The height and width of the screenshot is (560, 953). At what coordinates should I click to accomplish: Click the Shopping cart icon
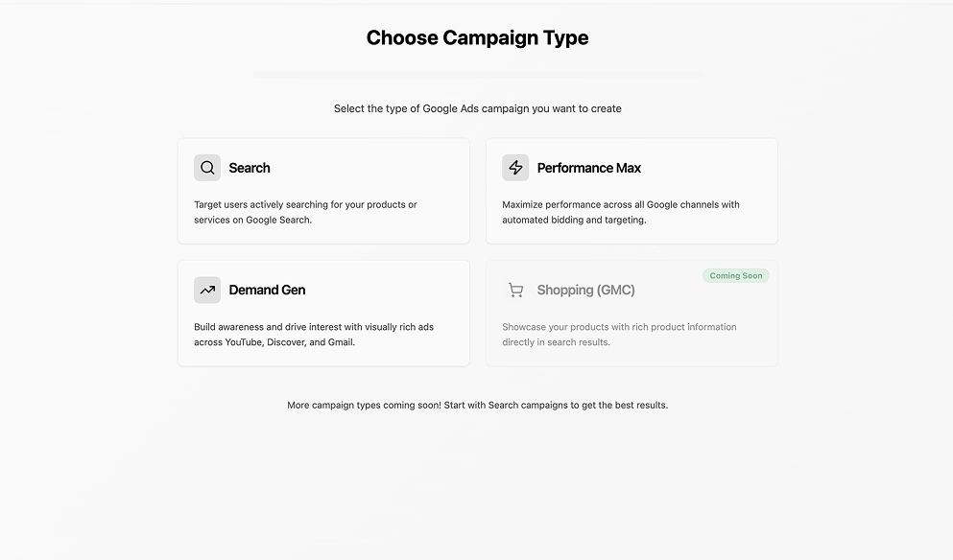point(515,290)
